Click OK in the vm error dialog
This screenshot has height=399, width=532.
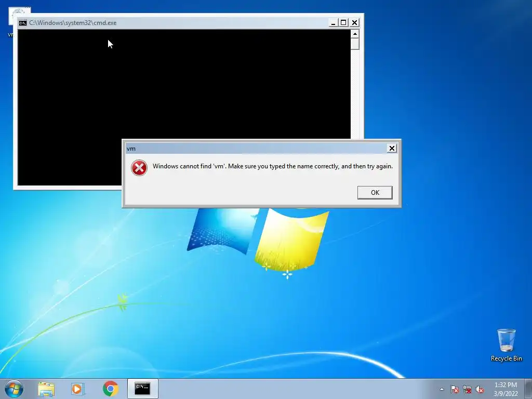click(x=375, y=192)
